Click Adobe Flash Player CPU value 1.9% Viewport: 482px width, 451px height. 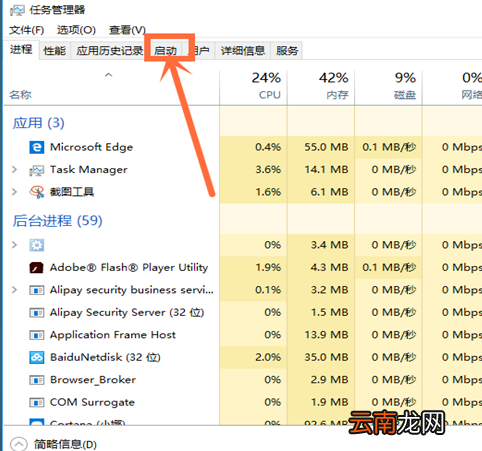tap(268, 268)
